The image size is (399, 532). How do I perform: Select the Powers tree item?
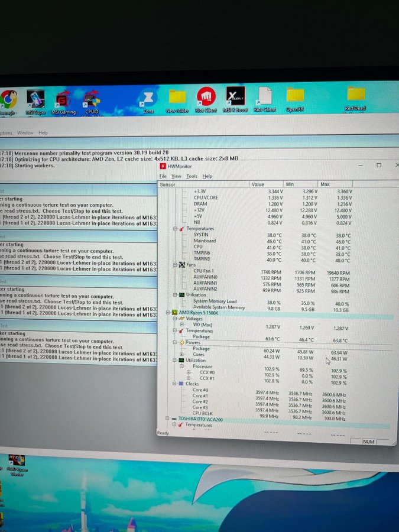coord(193,342)
